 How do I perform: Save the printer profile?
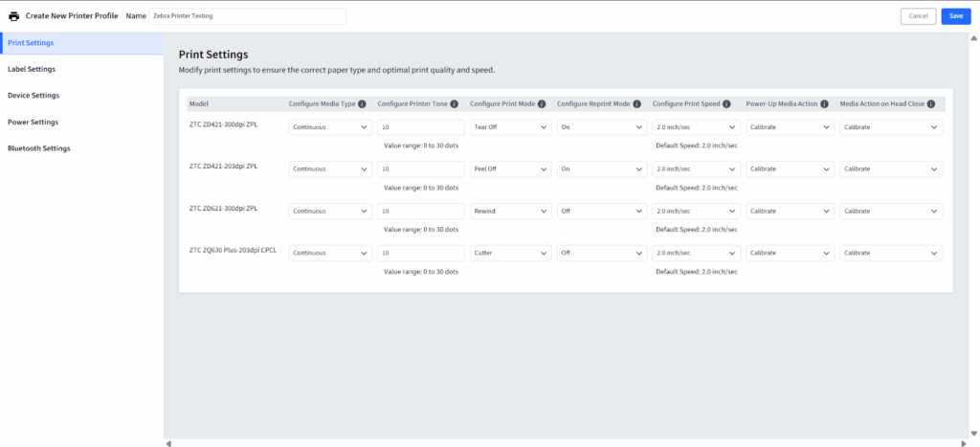click(955, 16)
